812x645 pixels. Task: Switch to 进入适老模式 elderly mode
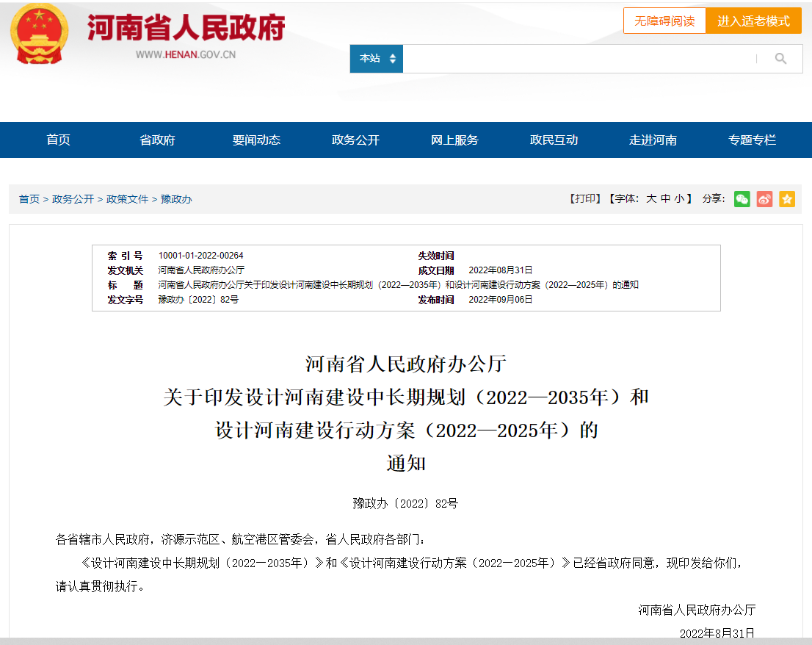(x=753, y=21)
